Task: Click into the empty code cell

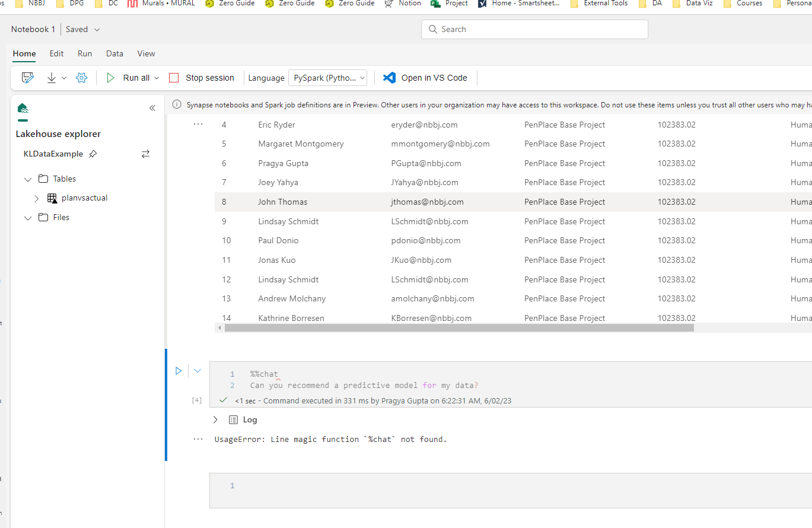Action: [511, 490]
